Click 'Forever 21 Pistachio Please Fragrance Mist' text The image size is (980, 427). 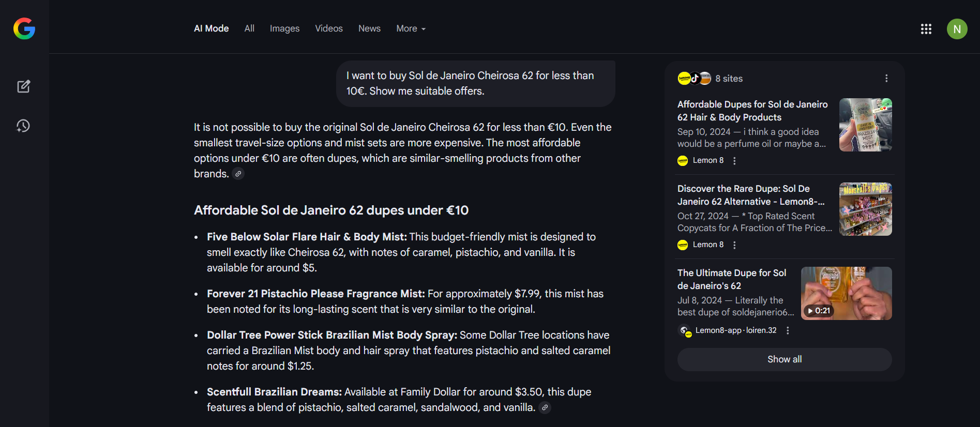315,294
